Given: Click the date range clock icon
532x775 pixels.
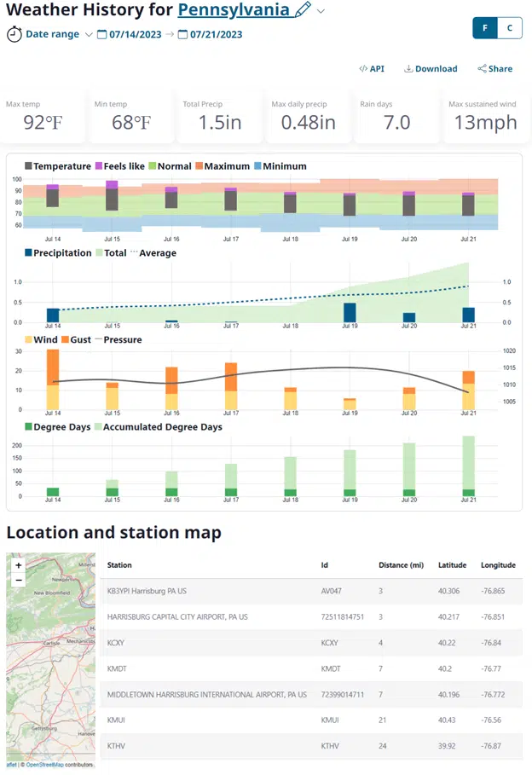Looking at the screenshot, I should click(14, 34).
